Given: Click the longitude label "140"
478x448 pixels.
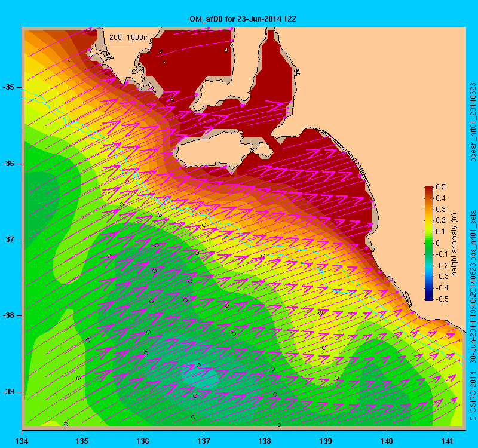Looking at the screenshot, I should coord(387,441).
